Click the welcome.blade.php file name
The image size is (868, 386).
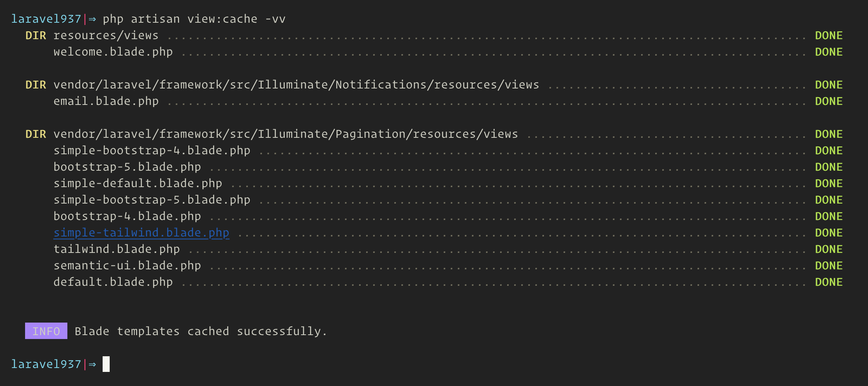tap(113, 52)
